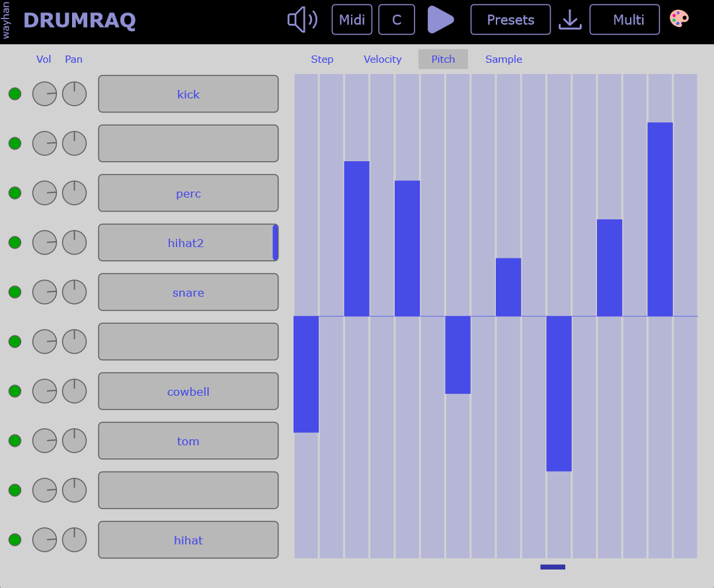Screen dimensions: 714x588
Task: Toggle the green light for tom track
Action: pos(15,441)
